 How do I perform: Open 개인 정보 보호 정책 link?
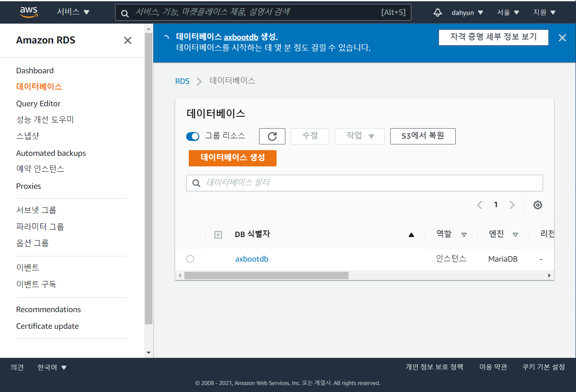coord(434,367)
